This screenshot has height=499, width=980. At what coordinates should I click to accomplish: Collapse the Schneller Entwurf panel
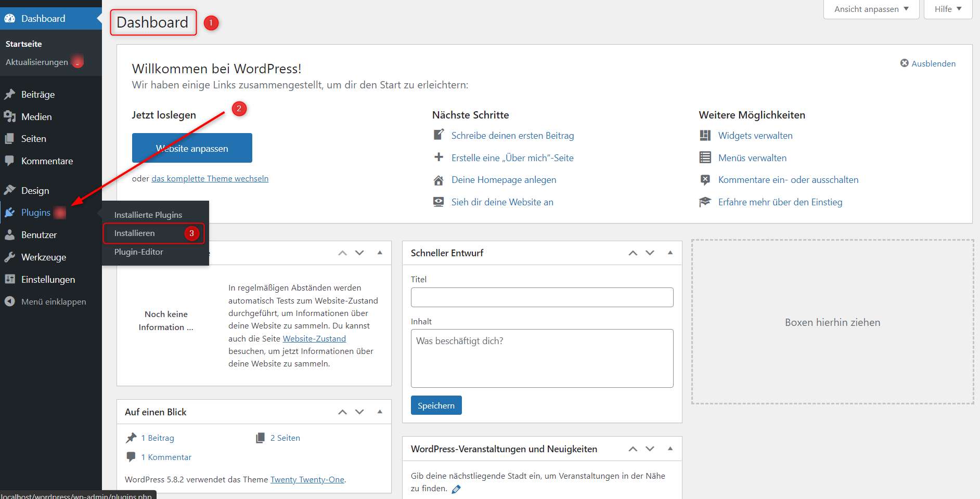click(x=670, y=253)
